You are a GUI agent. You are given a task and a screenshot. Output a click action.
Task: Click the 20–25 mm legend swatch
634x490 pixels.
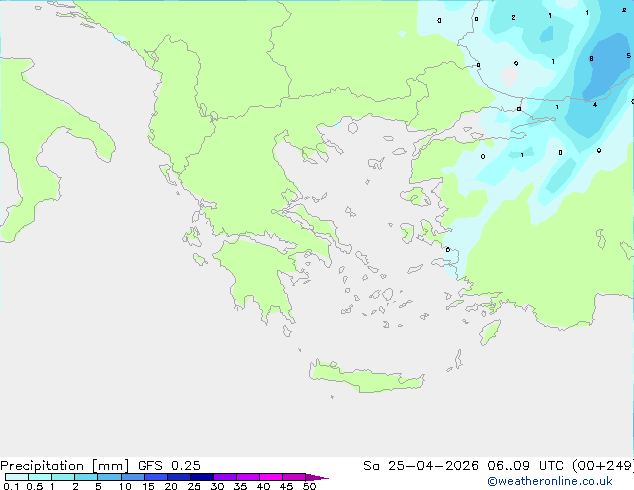pyautogui.click(x=179, y=477)
